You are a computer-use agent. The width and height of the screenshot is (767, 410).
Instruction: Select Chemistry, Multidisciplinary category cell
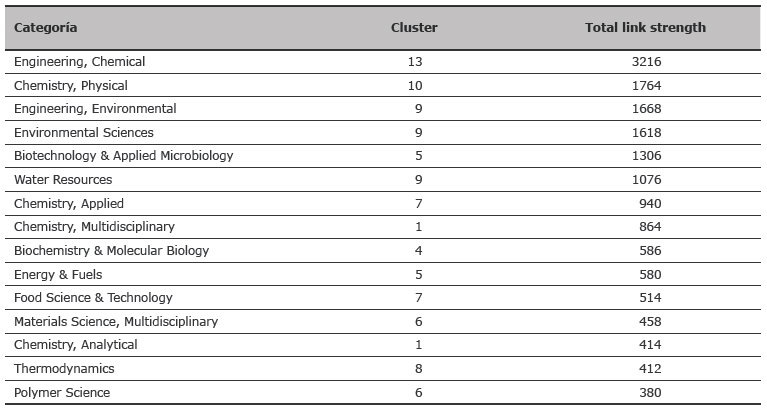[x=94, y=227]
